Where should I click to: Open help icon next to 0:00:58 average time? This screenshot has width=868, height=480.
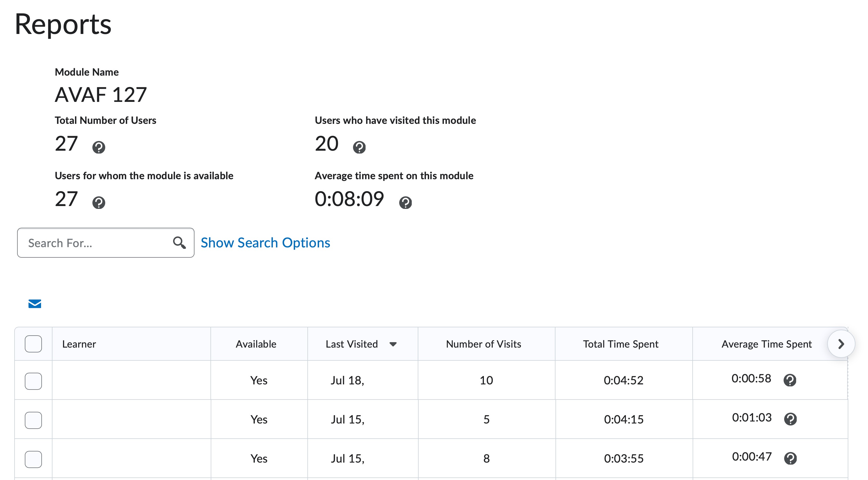click(790, 380)
